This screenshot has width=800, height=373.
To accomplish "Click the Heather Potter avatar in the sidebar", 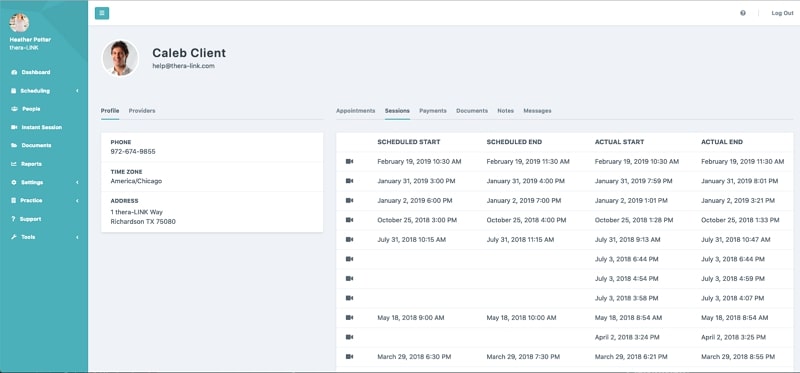I will tap(19, 22).
